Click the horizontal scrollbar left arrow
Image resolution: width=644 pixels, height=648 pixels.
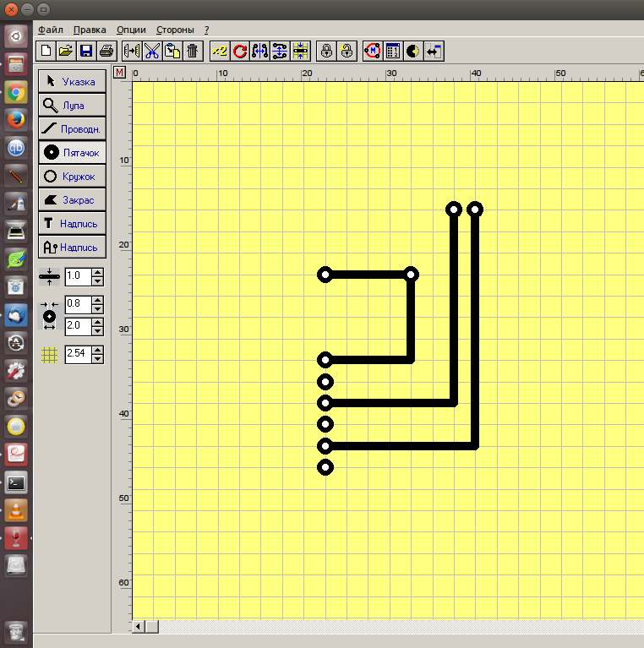(x=139, y=626)
